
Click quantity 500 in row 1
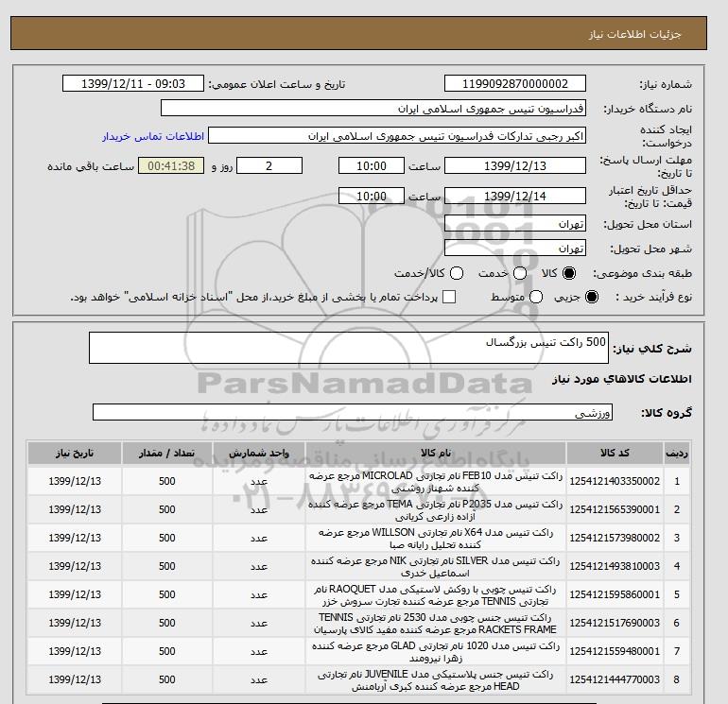point(167,481)
